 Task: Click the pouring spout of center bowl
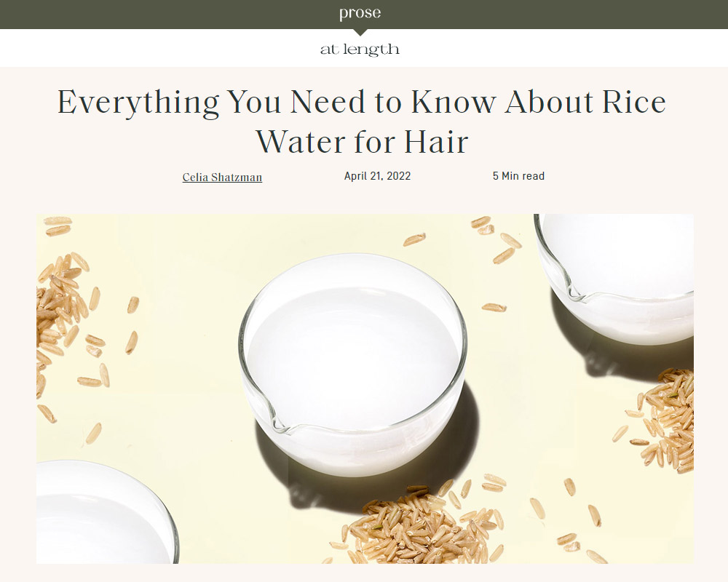point(282,423)
